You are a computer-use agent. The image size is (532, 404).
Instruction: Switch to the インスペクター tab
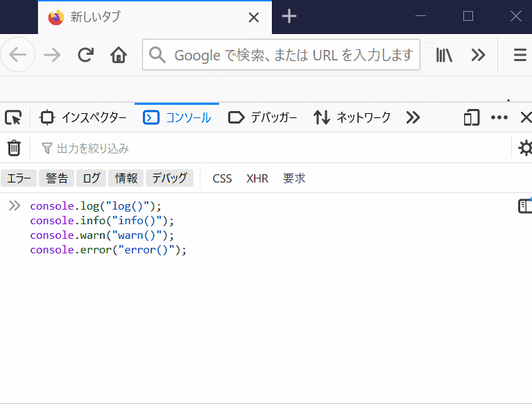point(83,117)
